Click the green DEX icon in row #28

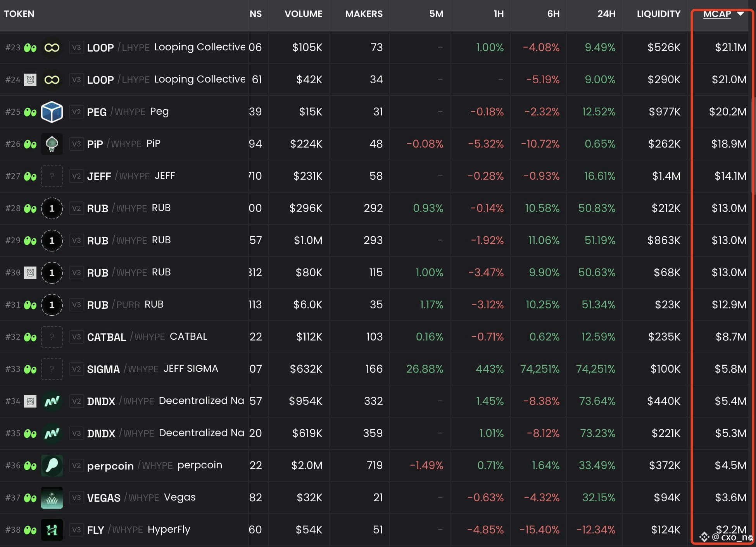point(30,208)
